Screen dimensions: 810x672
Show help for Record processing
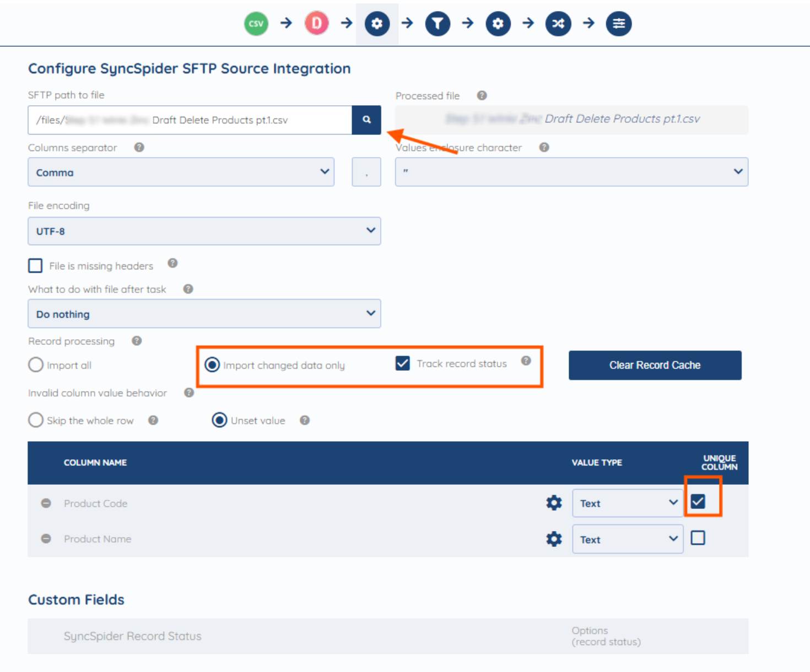pyautogui.click(x=137, y=340)
